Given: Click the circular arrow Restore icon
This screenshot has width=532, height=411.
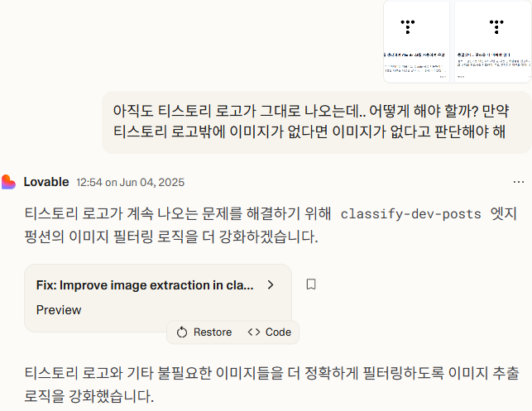Looking at the screenshot, I should 182,332.
